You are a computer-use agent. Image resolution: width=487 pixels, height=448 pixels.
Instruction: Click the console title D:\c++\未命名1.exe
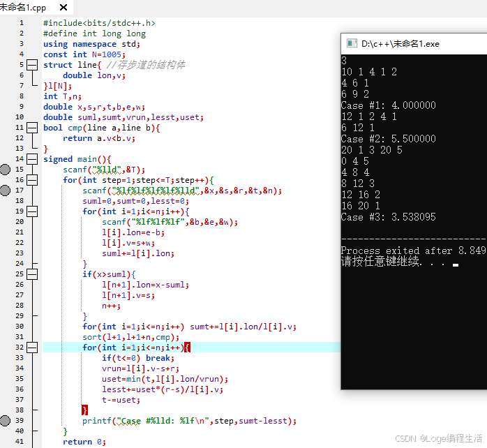click(400, 44)
